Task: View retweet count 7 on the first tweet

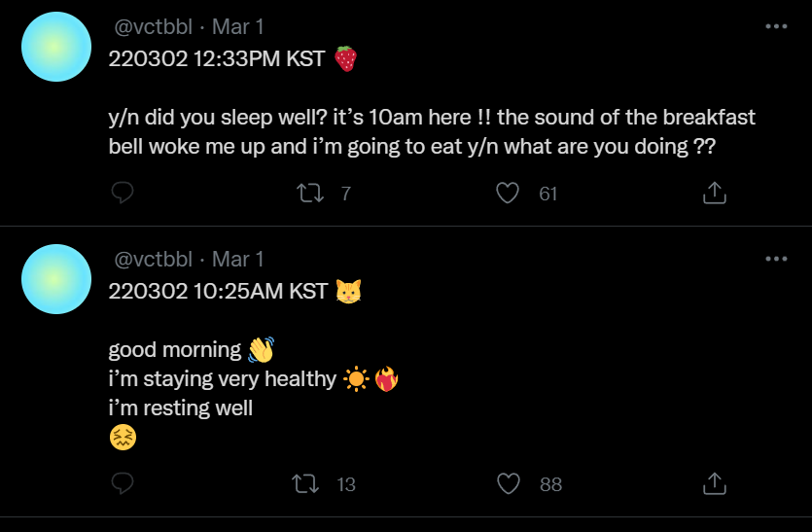Action: click(346, 194)
